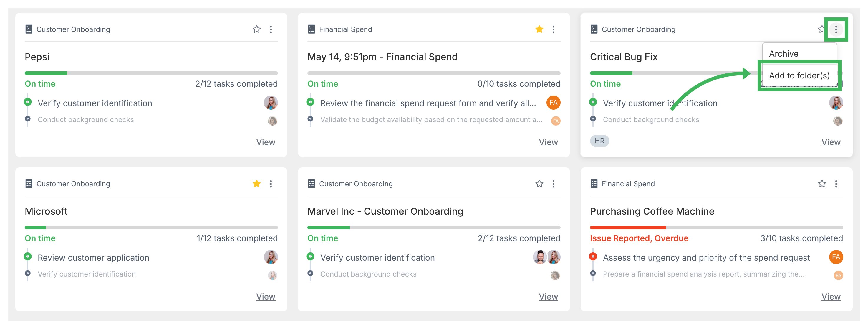This screenshot has height=329, width=868.
Task: Click Issue Reported, Overdue status text
Action: (x=639, y=238)
